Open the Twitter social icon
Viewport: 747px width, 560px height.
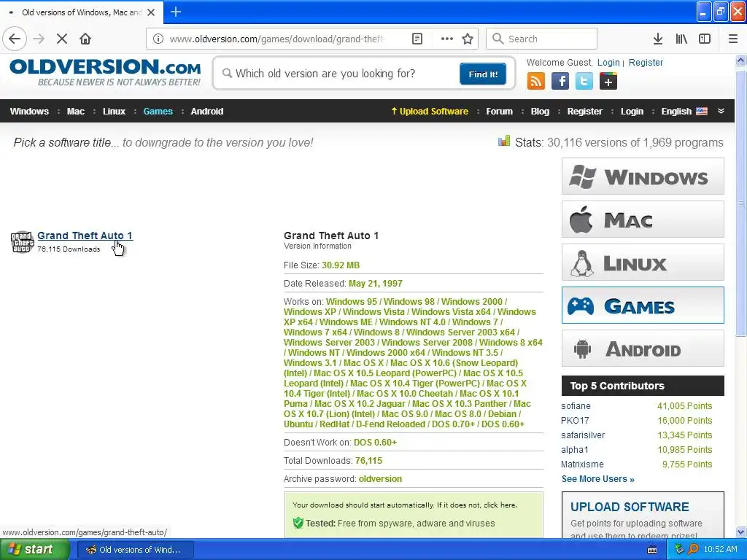[584, 81]
